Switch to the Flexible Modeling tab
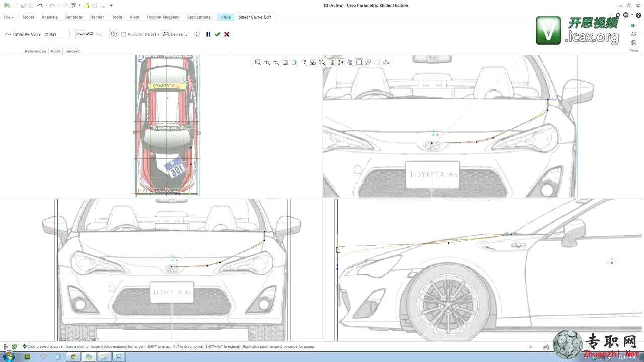This screenshot has width=644, height=362. coord(163,17)
